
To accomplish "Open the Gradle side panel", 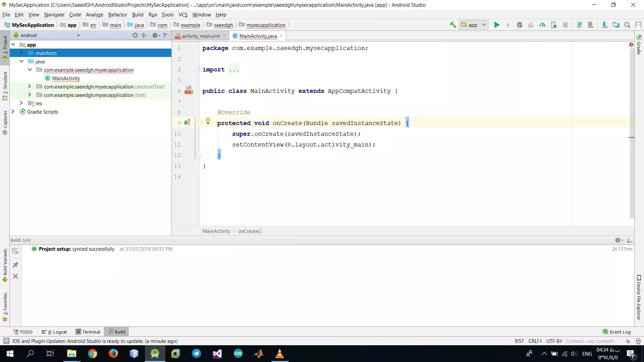I will pyautogui.click(x=639, y=44).
